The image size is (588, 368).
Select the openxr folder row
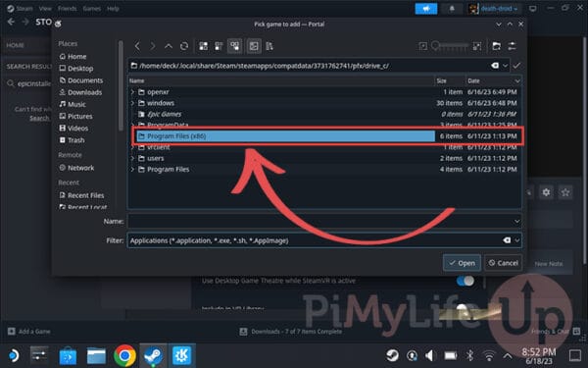pos(324,92)
